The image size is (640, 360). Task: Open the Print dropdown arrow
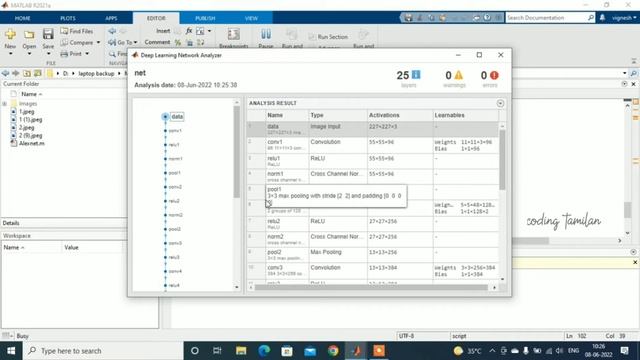(87, 53)
